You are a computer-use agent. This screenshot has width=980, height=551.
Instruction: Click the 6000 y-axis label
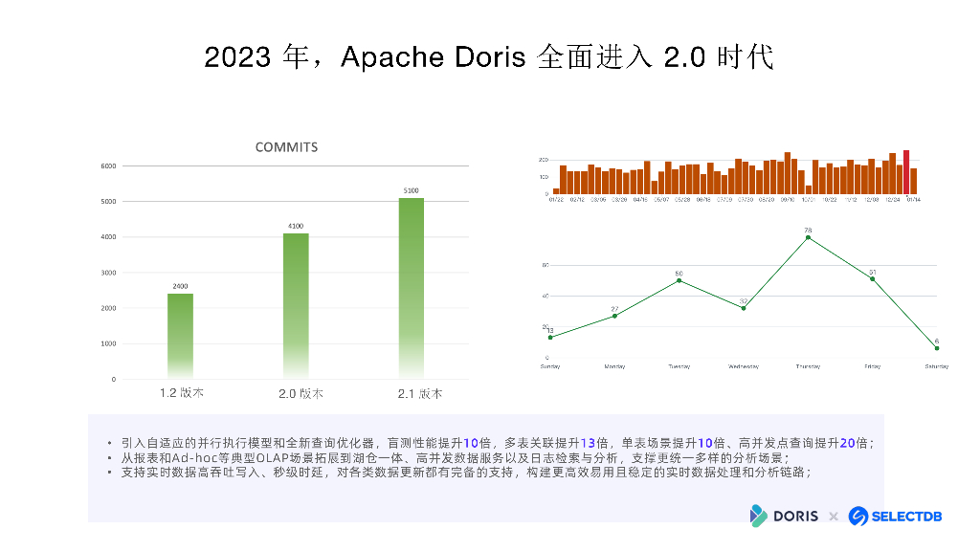point(108,166)
